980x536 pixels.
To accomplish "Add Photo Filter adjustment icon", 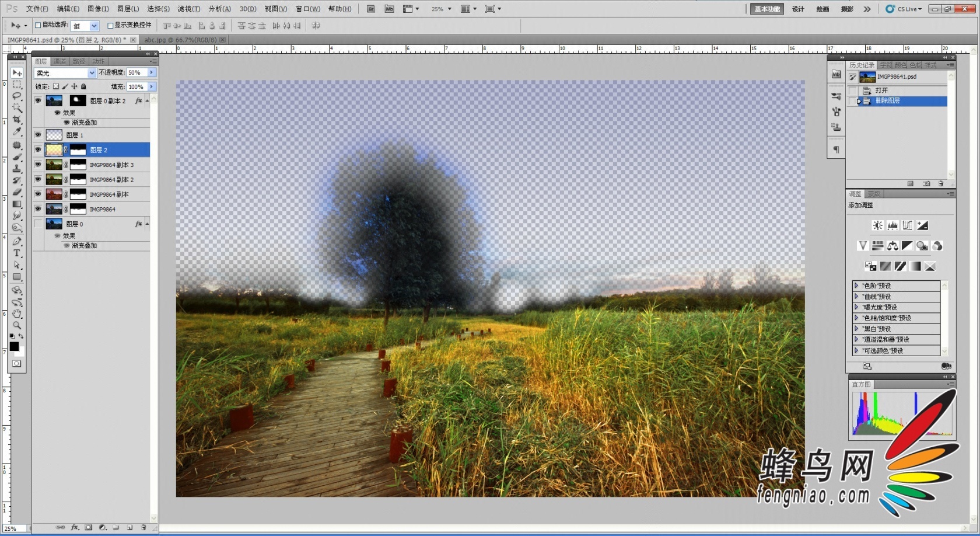I will (x=922, y=246).
